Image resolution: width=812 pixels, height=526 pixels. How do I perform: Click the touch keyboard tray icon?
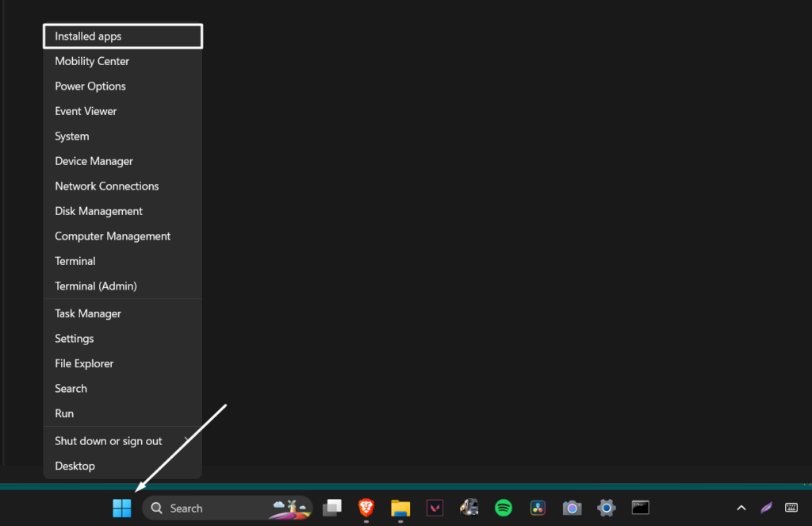pos(791,508)
